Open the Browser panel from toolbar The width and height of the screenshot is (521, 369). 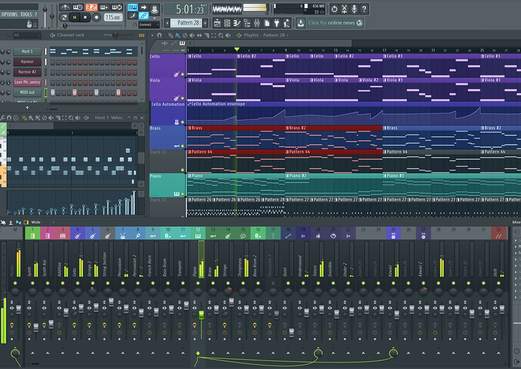coord(247,23)
